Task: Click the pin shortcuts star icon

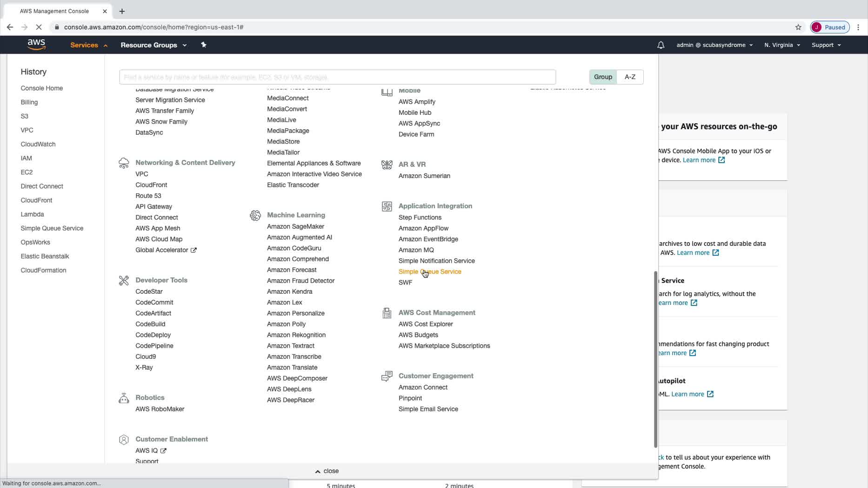Action: [203, 45]
